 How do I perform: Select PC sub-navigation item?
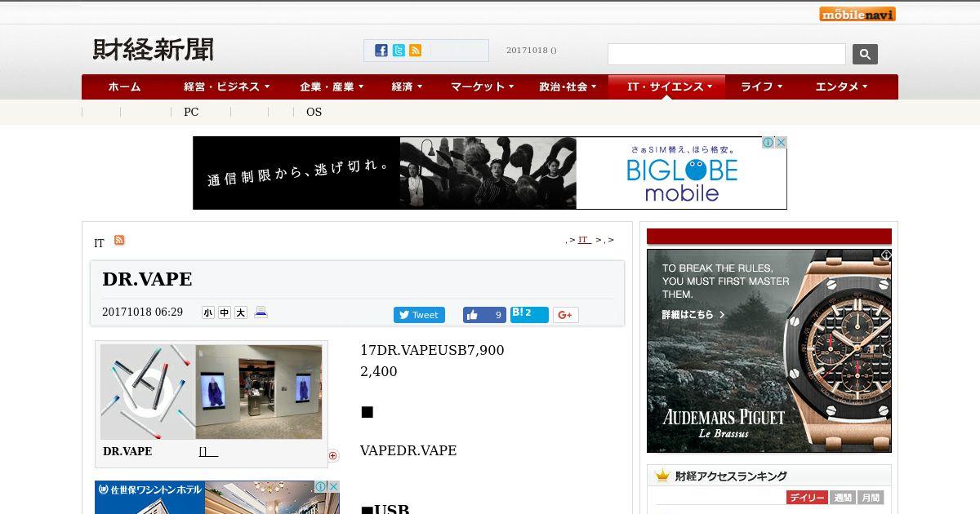click(191, 112)
